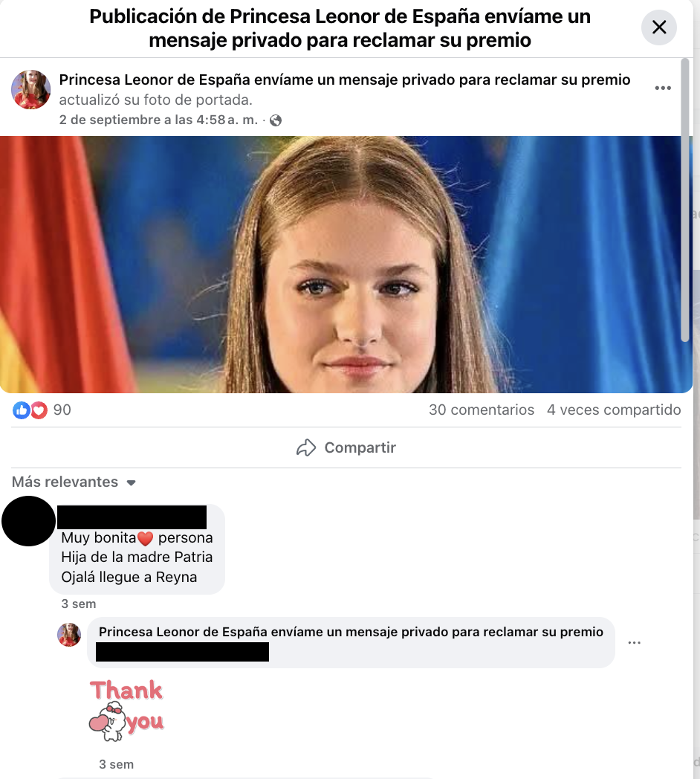
Task: Click the dialog vertical scrollbar
Action: pyautogui.click(x=685, y=200)
